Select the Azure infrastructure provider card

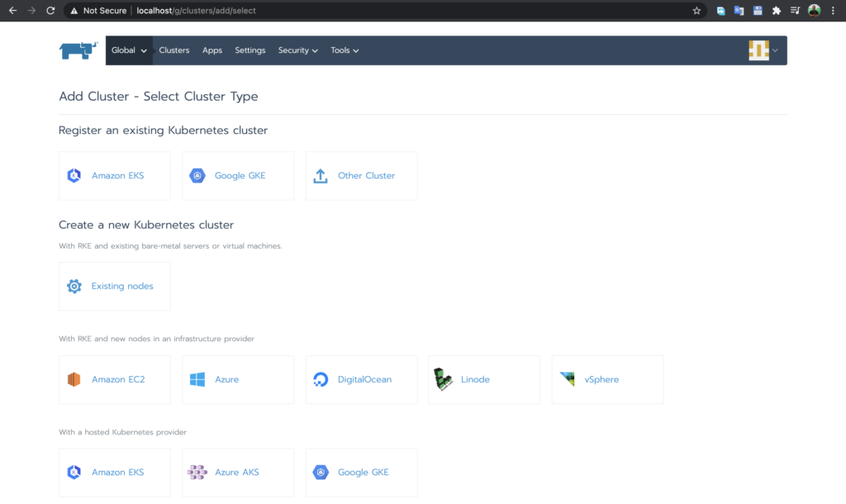[x=238, y=379]
